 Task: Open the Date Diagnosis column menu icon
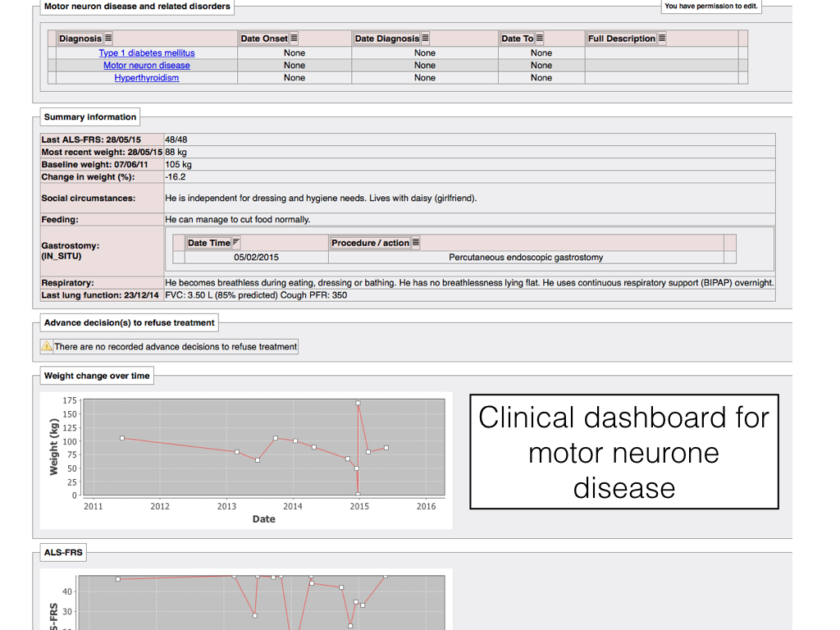pos(426,38)
